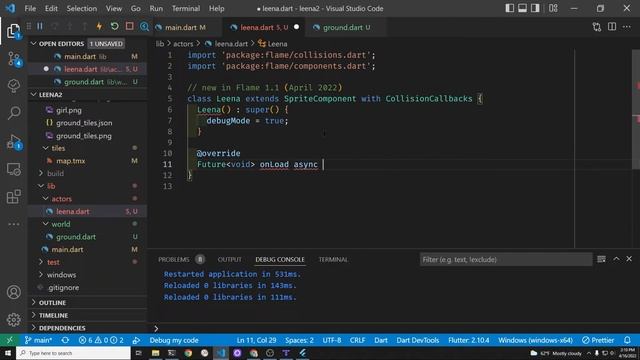This screenshot has width=640, height=360.
Task: Open the Accounts menu
Action: point(13,292)
